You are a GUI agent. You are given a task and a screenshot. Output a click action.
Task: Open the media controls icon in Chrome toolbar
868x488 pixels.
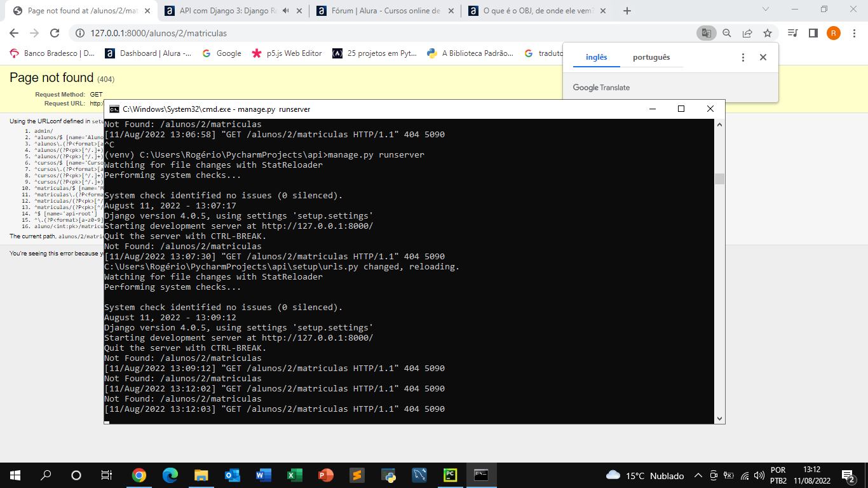click(792, 33)
